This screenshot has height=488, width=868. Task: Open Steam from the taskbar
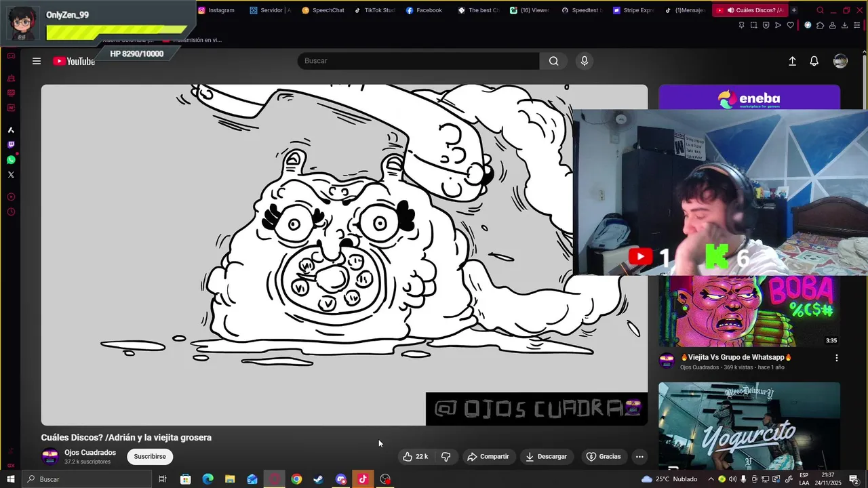tap(318, 479)
